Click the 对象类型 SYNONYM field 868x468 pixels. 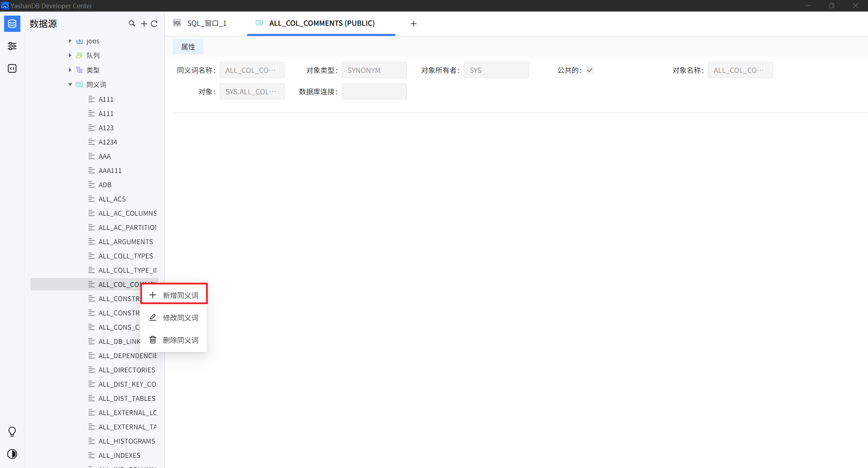374,70
